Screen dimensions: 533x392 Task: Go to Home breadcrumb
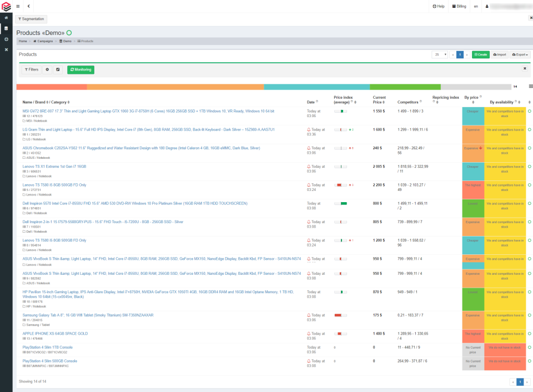click(x=23, y=41)
